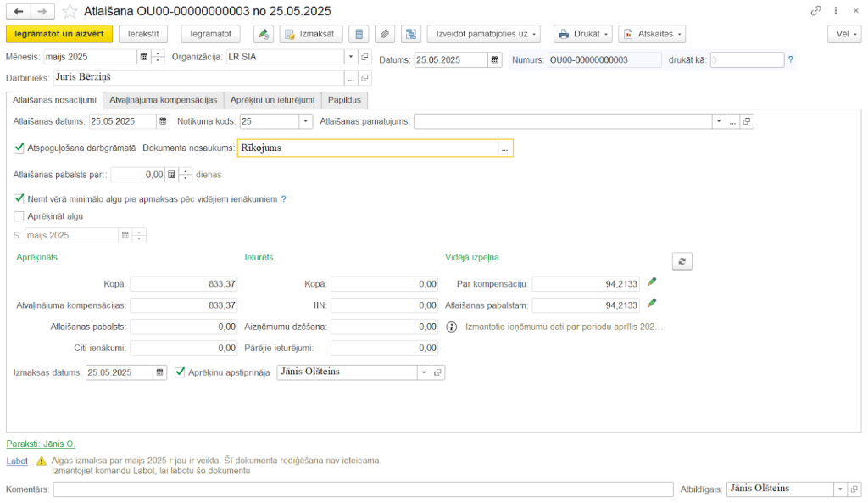Viewport: 868px width, 503px height.
Task: Click the Labot link
Action: [x=17, y=461]
